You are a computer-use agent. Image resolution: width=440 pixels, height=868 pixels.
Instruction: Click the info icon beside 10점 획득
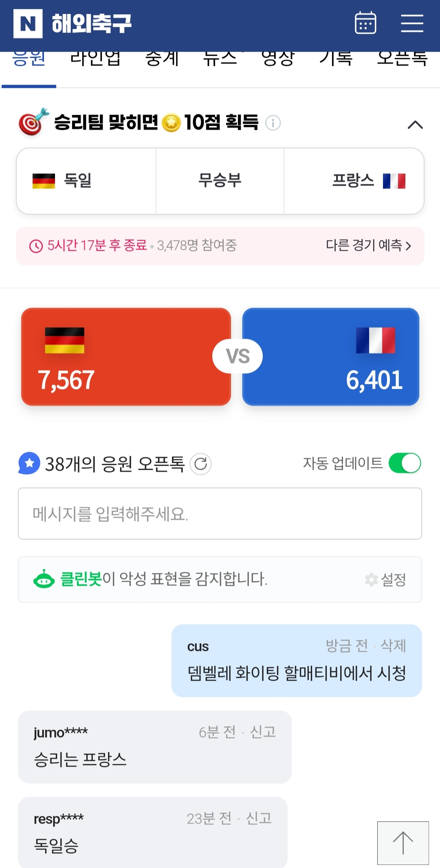pos(273,123)
